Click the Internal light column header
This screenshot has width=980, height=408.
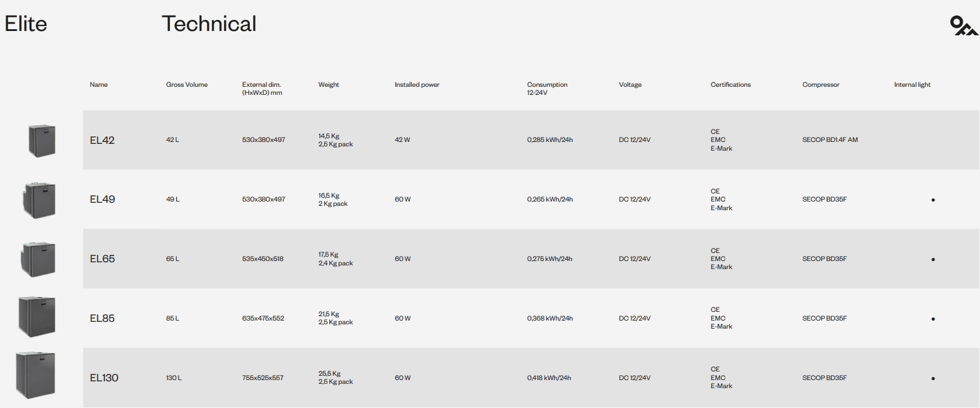(912, 85)
